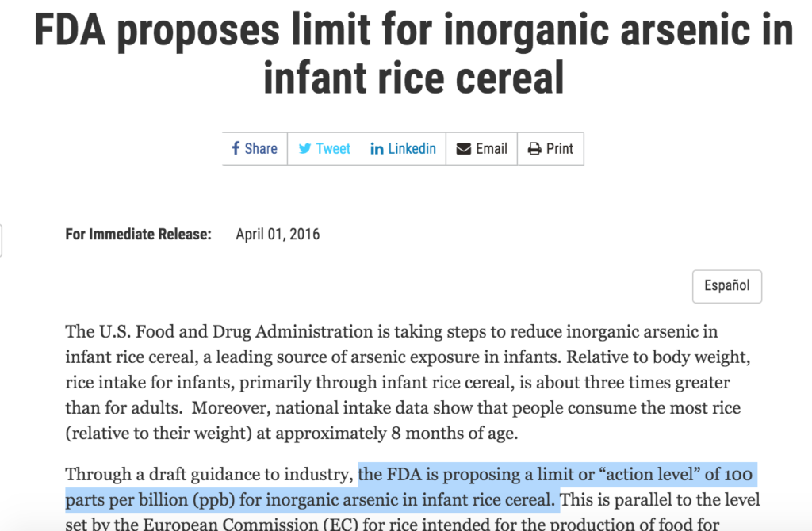812x531 pixels.
Task: Click the envelope Email icon
Action: [x=463, y=149]
